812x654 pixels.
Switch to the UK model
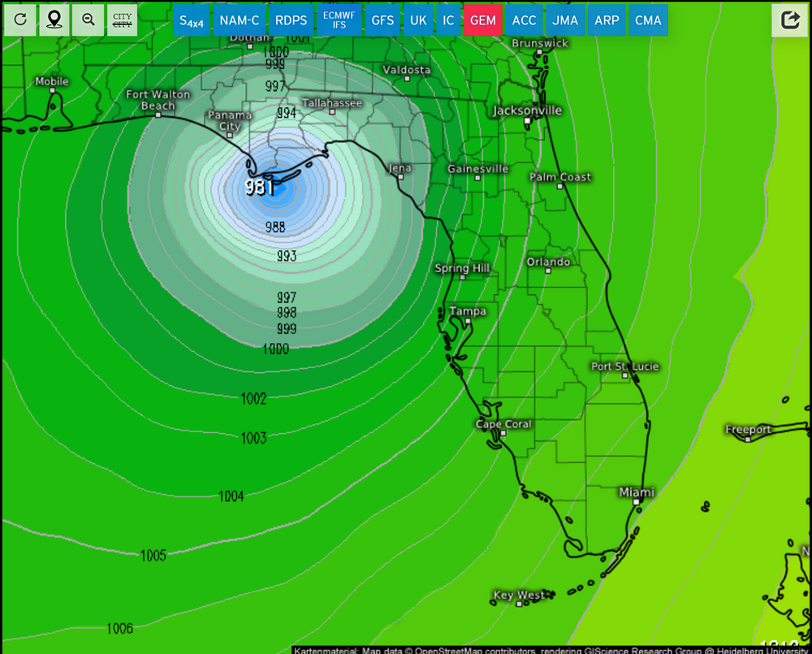point(418,21)
